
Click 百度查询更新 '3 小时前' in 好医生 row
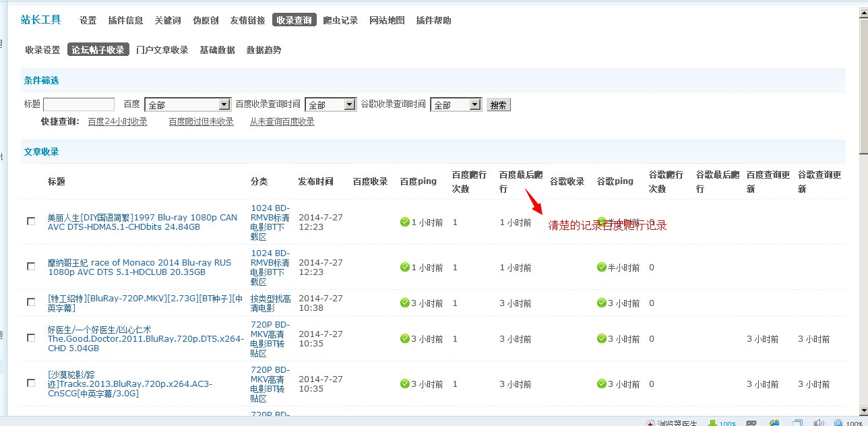tap(762, 339)
